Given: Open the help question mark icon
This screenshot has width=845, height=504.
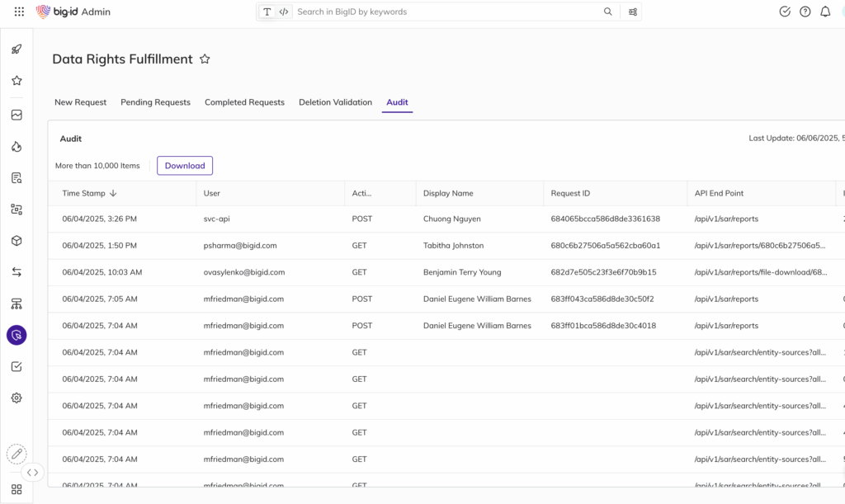Looking at the screenshot, I should click(x=805, y=12).
